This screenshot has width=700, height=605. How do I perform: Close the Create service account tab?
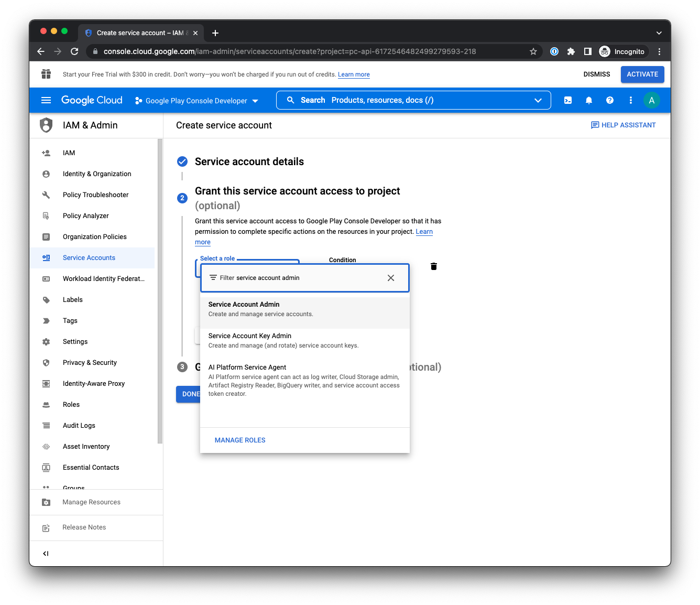[195, 33]
